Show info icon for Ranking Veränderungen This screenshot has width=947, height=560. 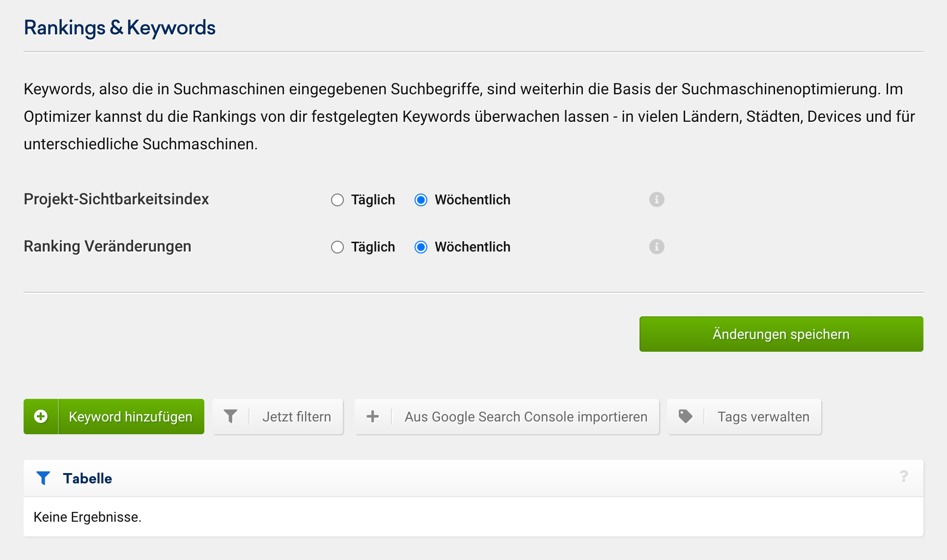[657, 247]
